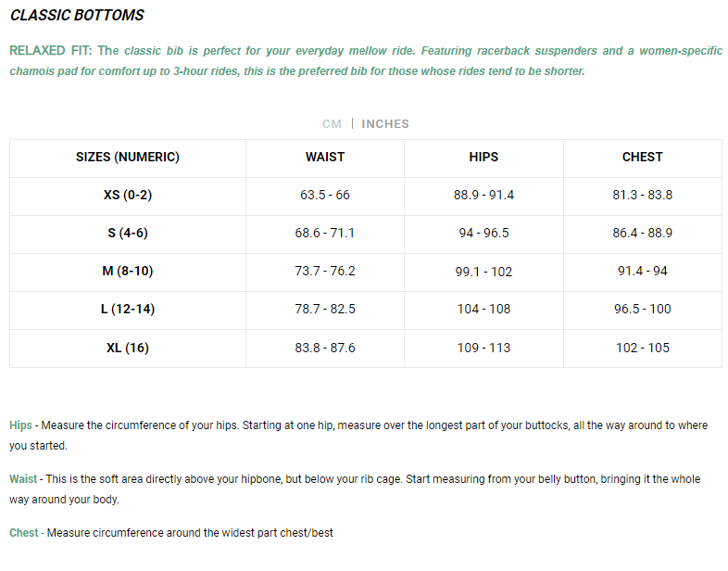Click the CLASSIC BOTTOMS heading

tap(77, 16)
